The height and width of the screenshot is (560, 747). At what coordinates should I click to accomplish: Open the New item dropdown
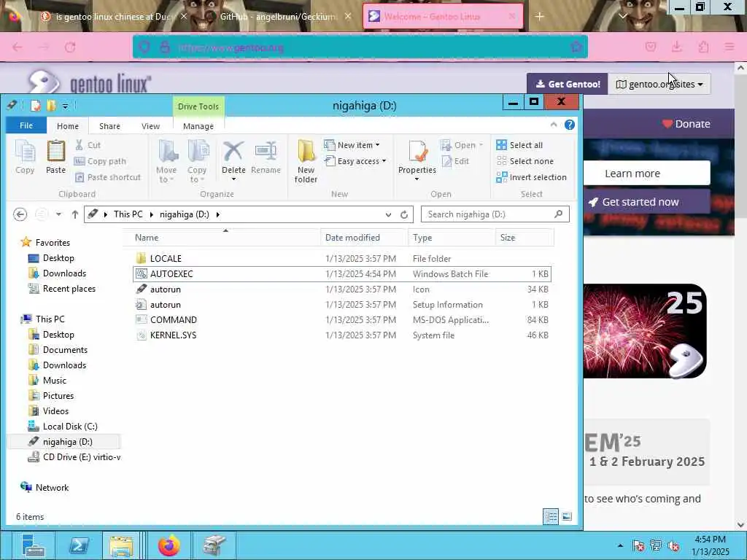[x=352, y=145]
